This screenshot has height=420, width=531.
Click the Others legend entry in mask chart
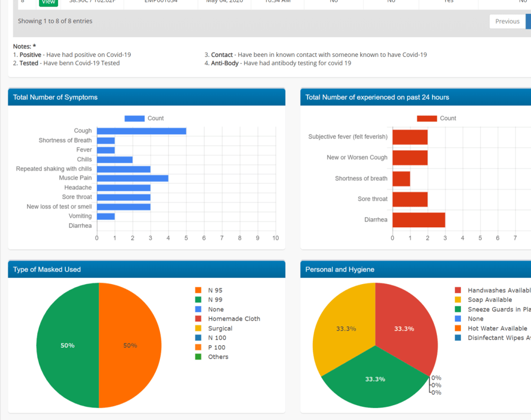(x=212, y=357)
